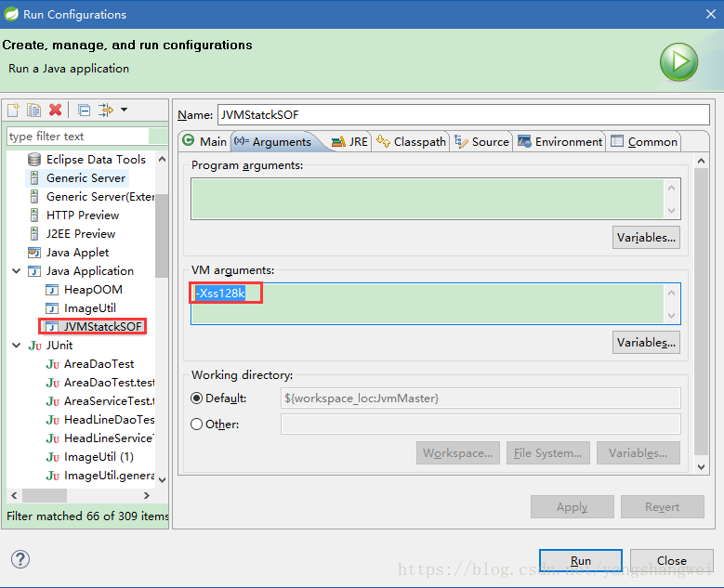Select the Other working directory radio button
The image size is (724, 588).
coord(196,425)
